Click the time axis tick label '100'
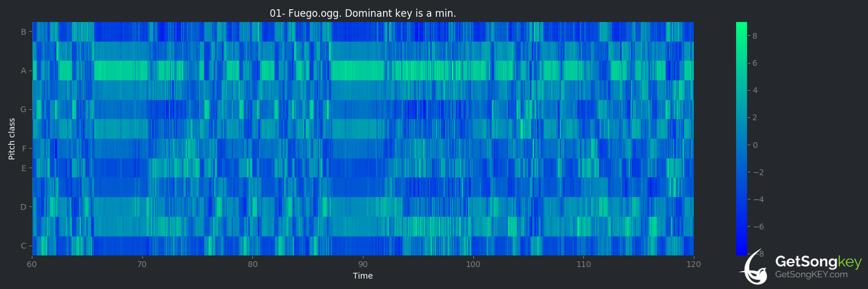This screenshot has height=289, width=868. point(473,264)
